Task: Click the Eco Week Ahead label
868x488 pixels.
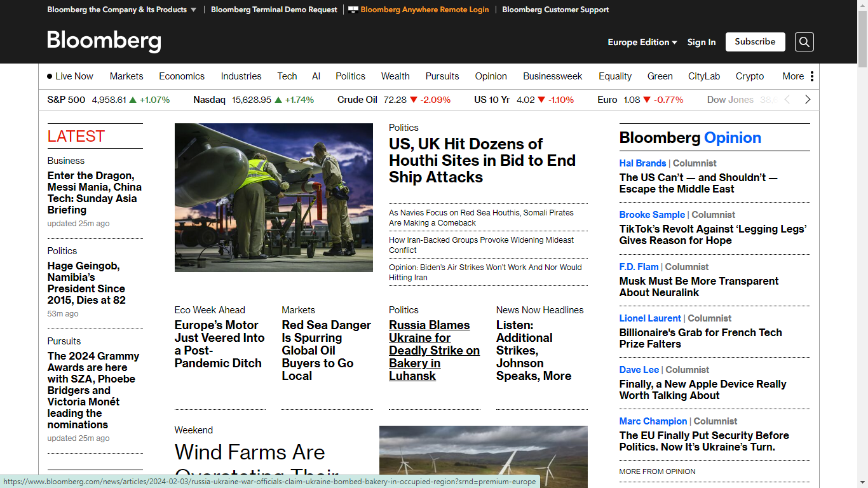Action: [x=210, y=310]
